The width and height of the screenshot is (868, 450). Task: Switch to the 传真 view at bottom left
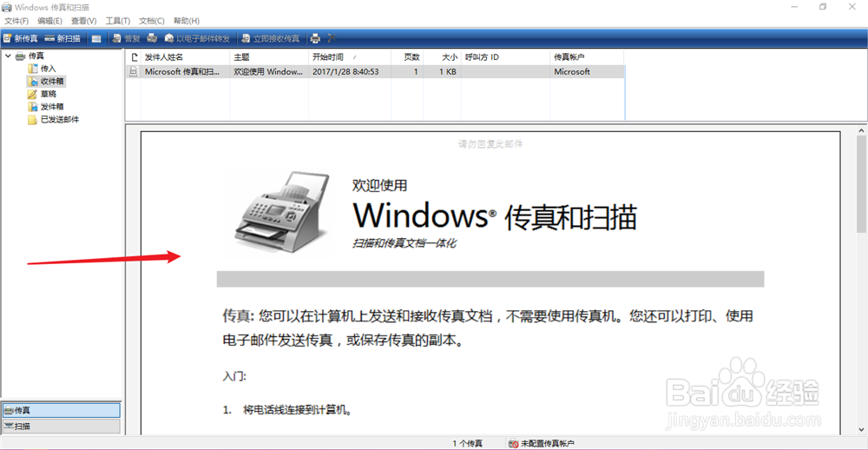61,410
